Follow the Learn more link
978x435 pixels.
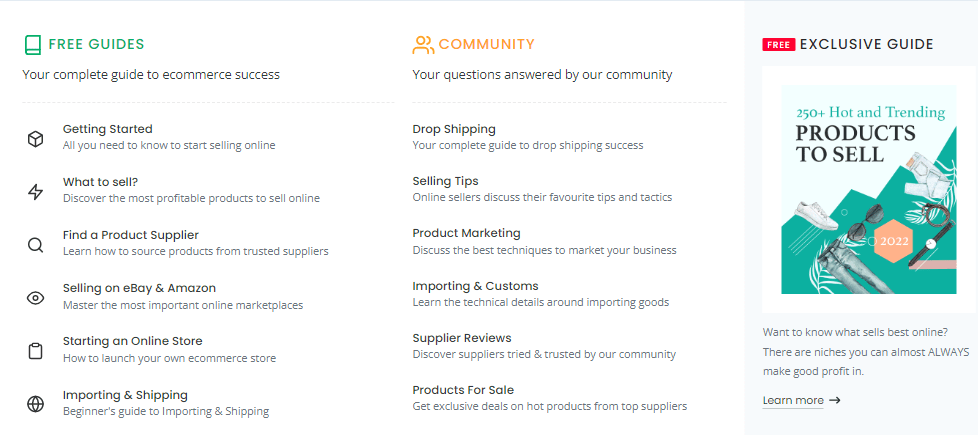point(793,400)
